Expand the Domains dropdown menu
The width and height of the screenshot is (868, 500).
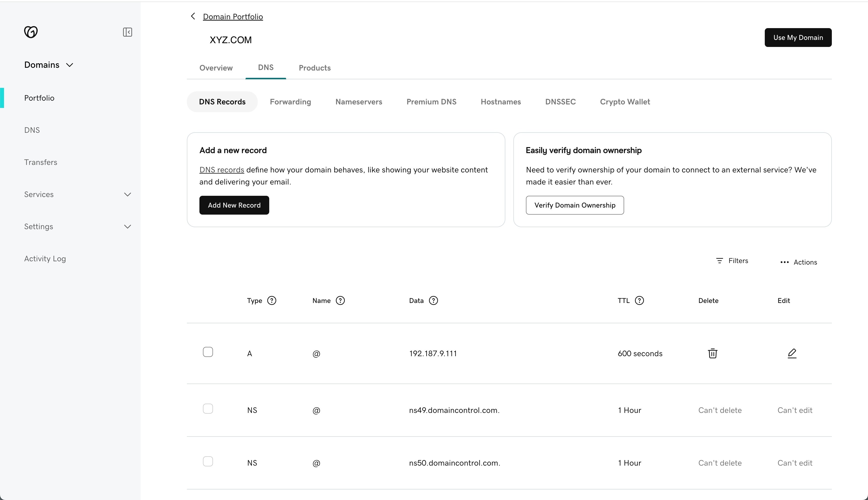[x=49, y=65]
